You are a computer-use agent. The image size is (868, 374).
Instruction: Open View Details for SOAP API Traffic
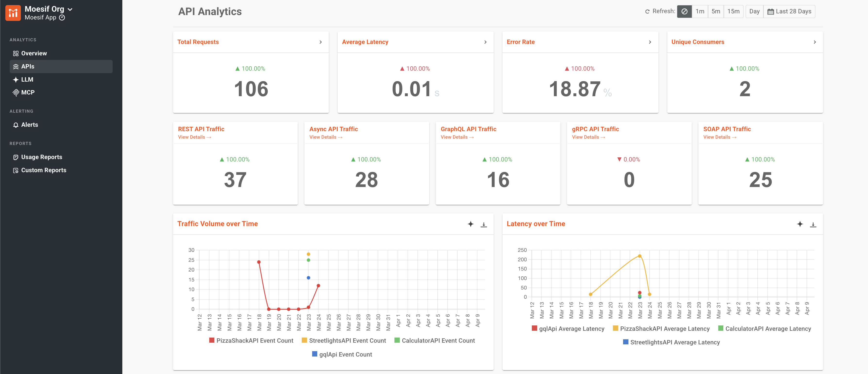point(720,137)
